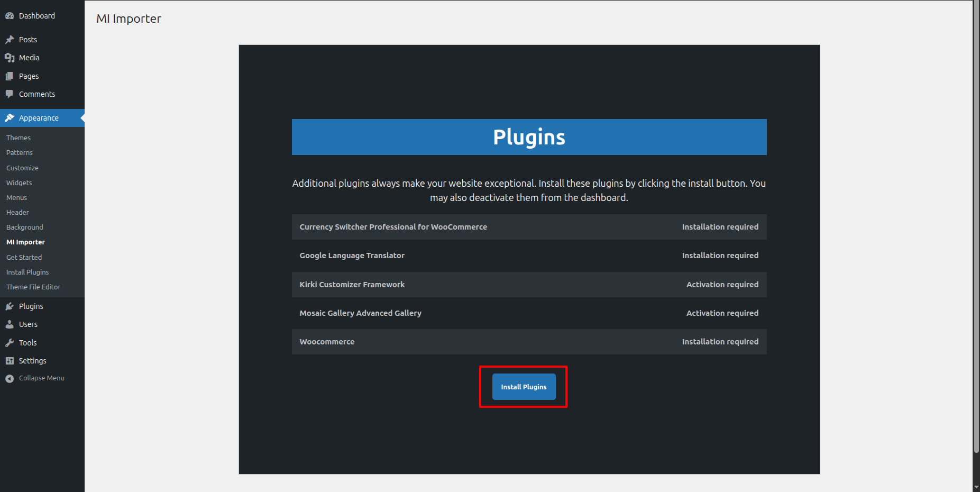Screen dimensions: 980x492
Task: Open Theme File Editor link
Action: pyautogui.click(x=33, y=287)
